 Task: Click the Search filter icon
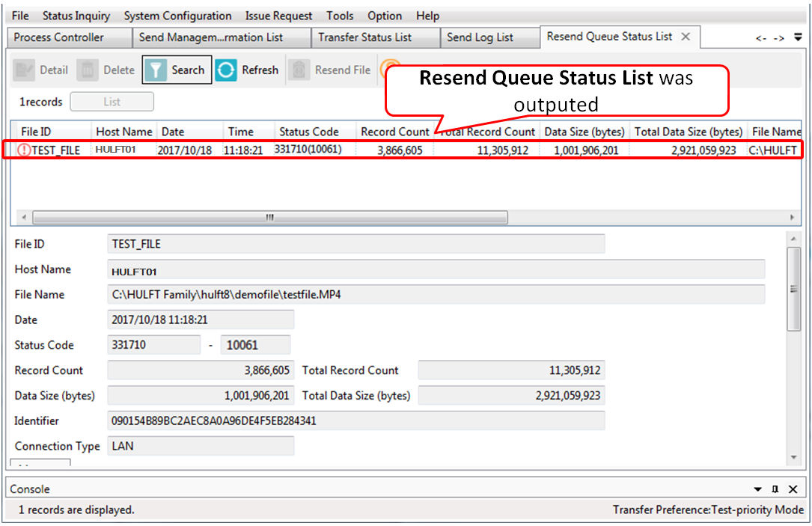(156, 70)
